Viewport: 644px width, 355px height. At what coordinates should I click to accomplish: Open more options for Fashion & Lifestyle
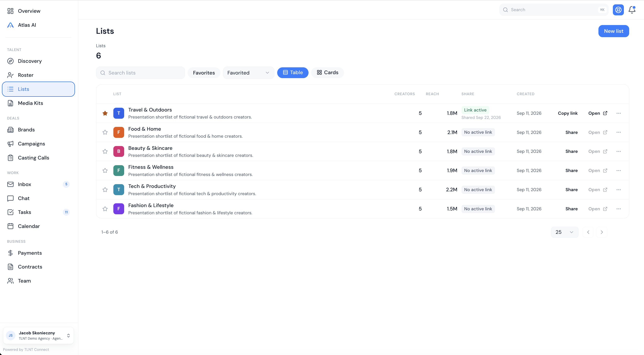pyautogui.click(x=619, y=209)
